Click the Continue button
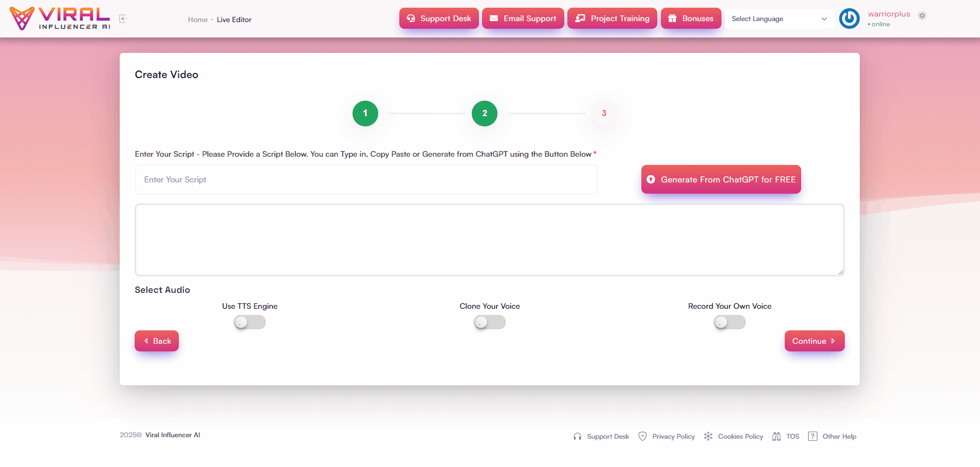The height and width of the screenshot is (467, 980). pos(815,341)
